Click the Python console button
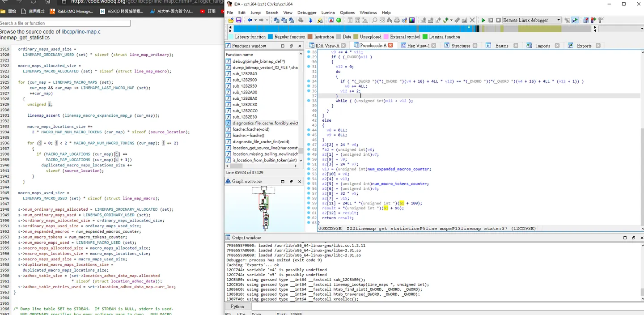This screenshot has width=644, height=315. click(x=237, y=306)
